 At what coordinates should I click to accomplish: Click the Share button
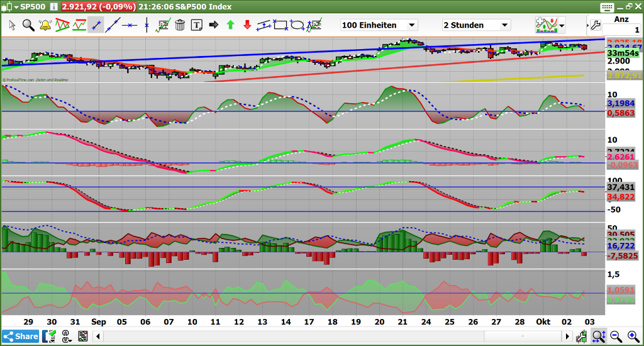click(21, 336)
